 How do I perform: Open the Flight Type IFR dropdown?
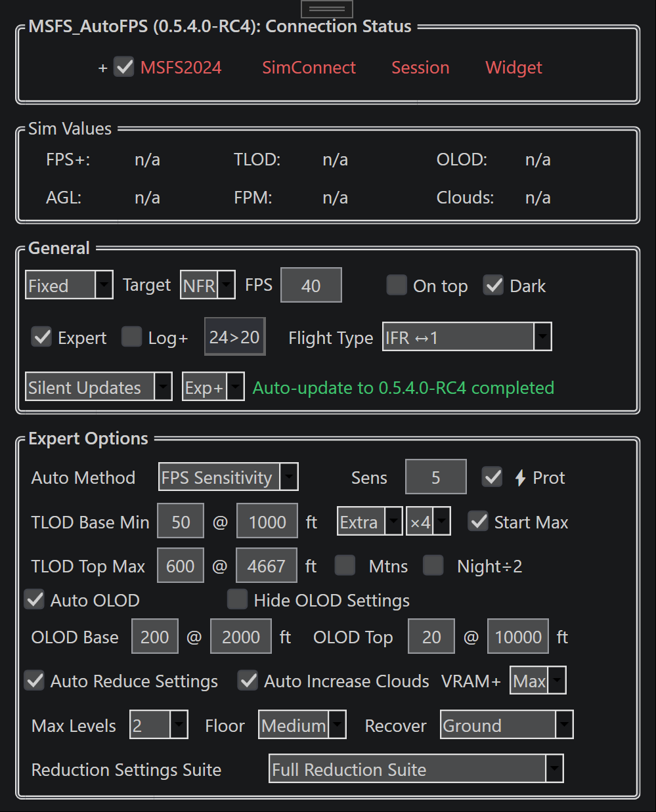tap(467, 337)
